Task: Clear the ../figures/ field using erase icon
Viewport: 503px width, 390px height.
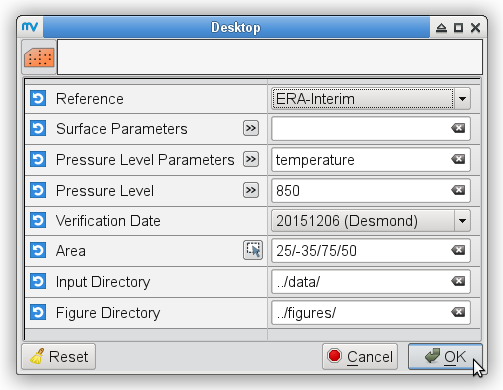Action: (x=458, y=312)
